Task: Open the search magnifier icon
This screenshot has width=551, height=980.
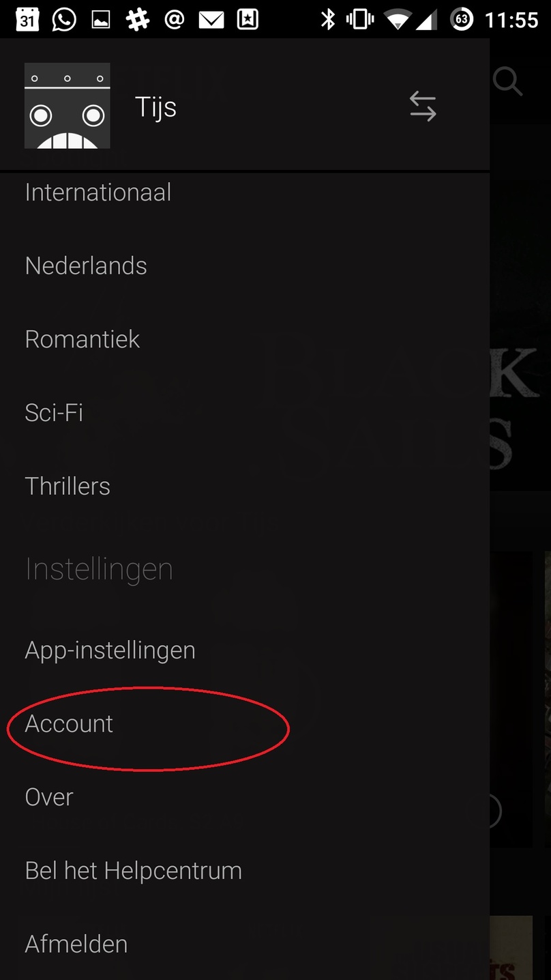Action: click(507, 82)
